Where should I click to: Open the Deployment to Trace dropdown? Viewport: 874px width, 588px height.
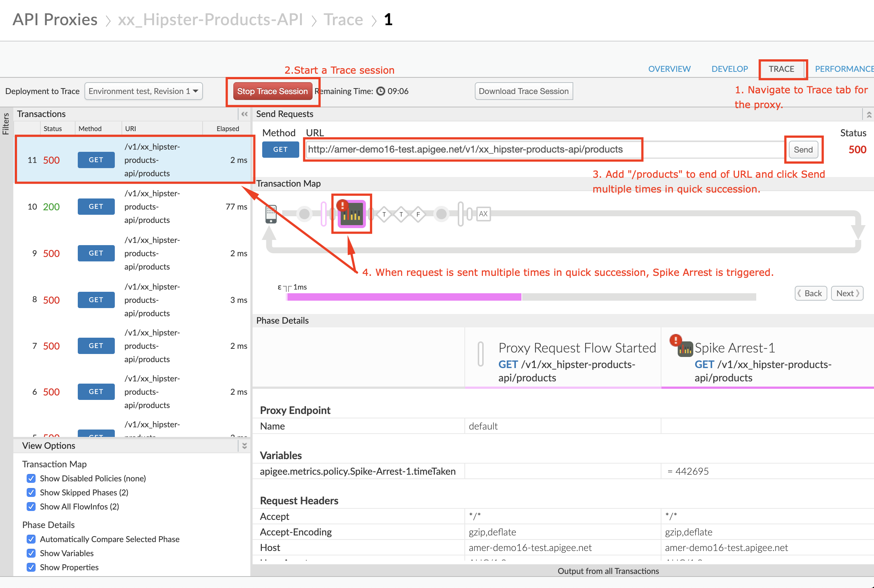click(x=144, y=91)
